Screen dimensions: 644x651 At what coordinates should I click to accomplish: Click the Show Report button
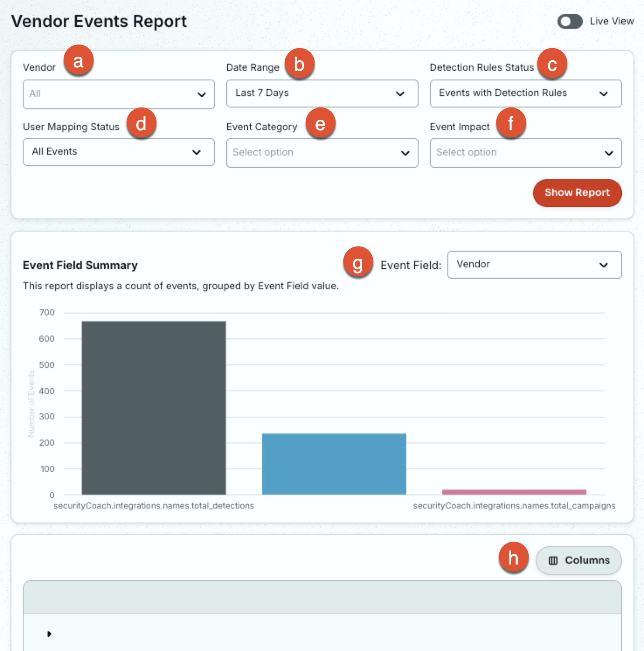tap(577, 193)
